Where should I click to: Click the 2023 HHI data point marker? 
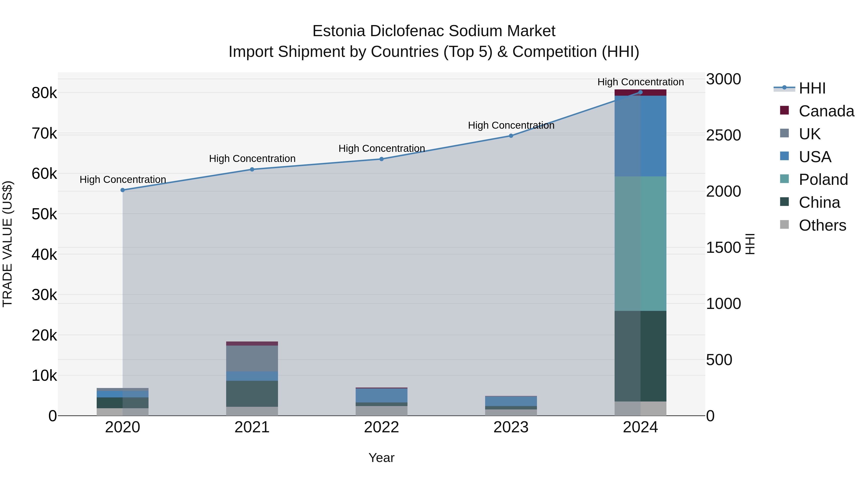click(511, 136)
